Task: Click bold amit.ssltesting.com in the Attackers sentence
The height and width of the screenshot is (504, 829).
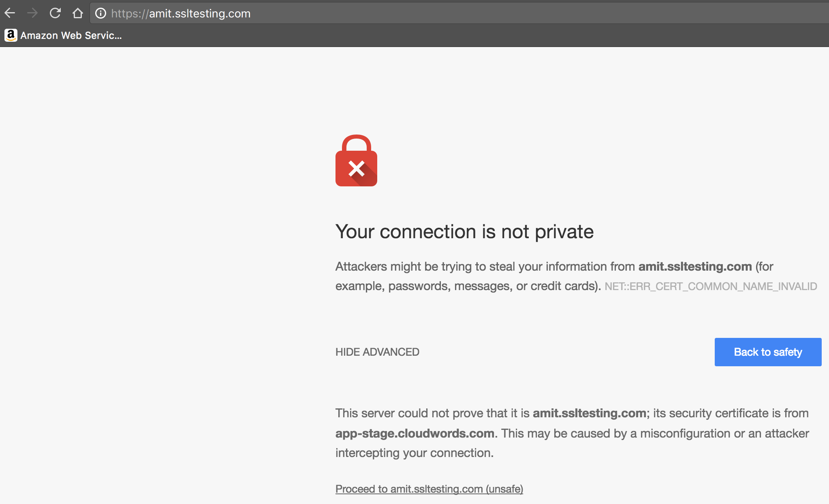Action: coord(695,266)
